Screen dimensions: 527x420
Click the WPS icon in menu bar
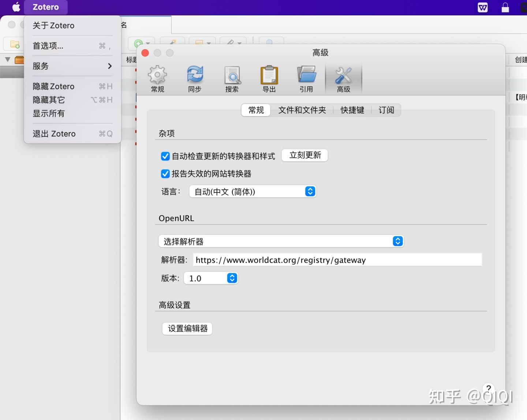[x=483, y=7]
